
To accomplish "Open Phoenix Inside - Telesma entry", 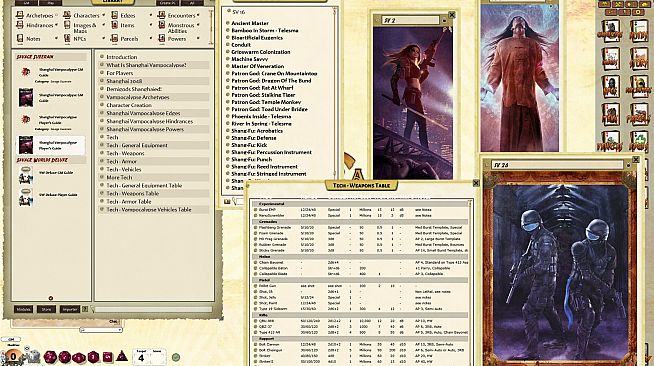I will coord(261,116).
